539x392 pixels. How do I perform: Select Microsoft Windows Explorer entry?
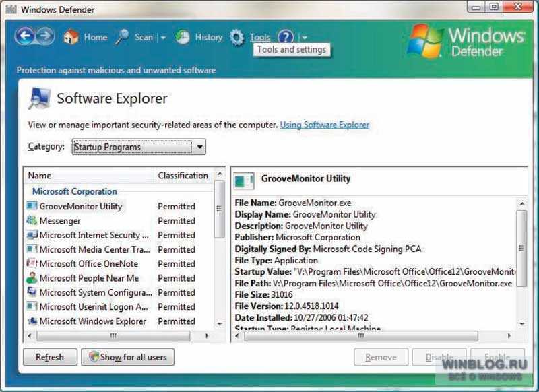(93, 321)
